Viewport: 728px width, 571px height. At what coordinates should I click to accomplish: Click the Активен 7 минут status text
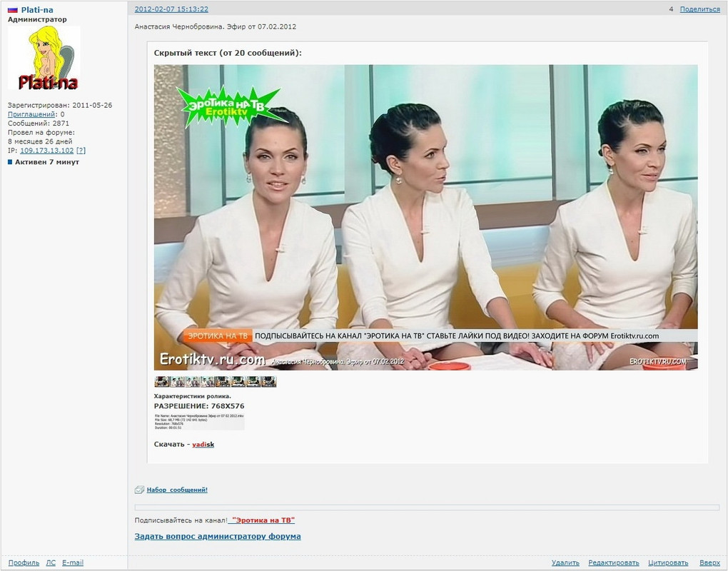click(x=47, y=162)
